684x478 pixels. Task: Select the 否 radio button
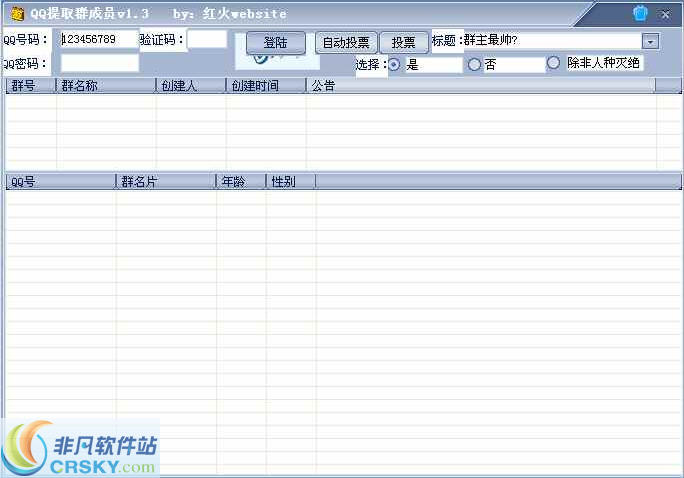click(474, 65)
